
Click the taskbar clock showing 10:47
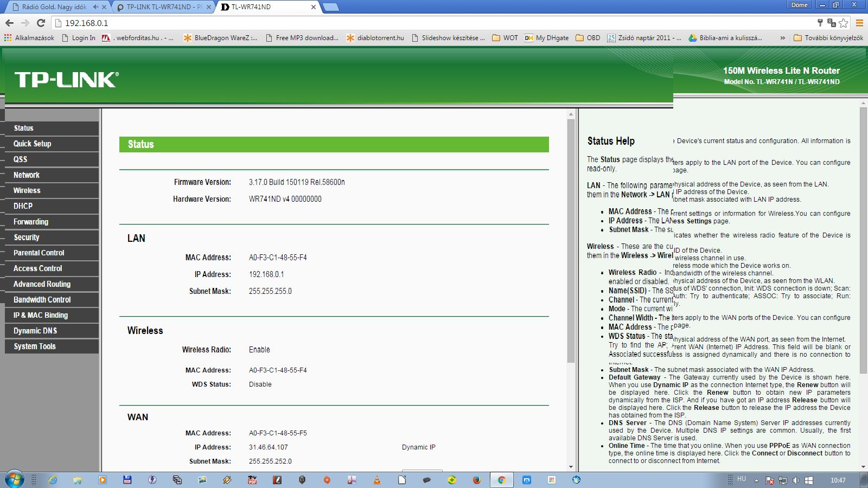[838, 480]
